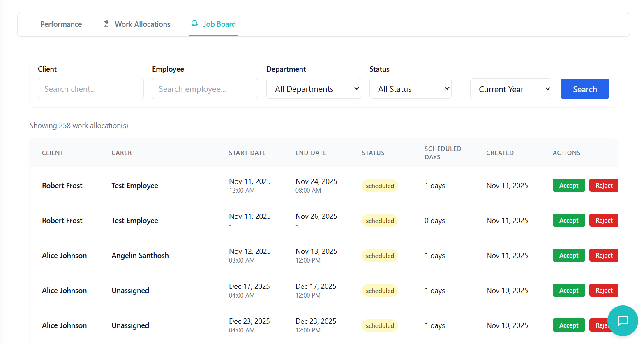The width and height of the screenshot is (644, 344).
Task: Click the Job Board tab icon
Action: (x=195, y=23)
